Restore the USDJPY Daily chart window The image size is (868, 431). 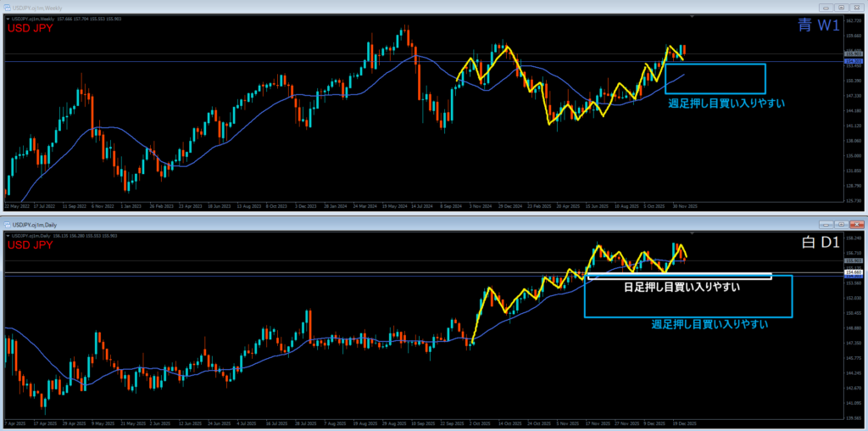(841, 224)
